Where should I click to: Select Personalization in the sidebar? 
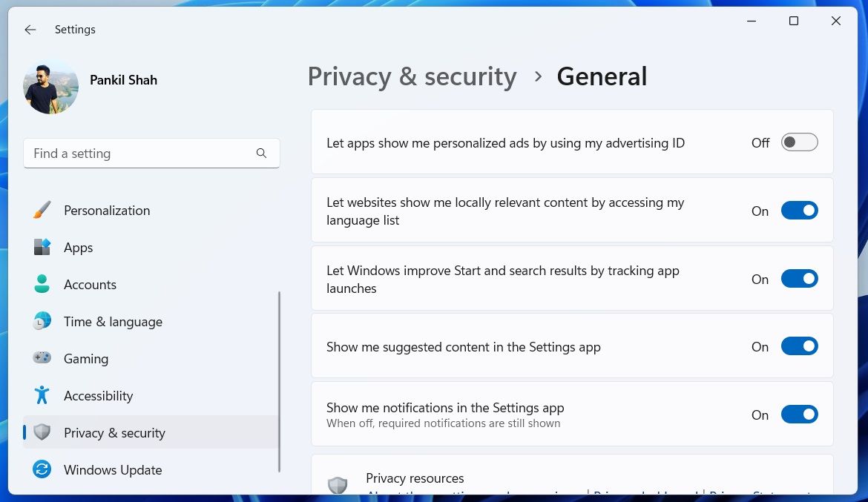click(107, 211)
